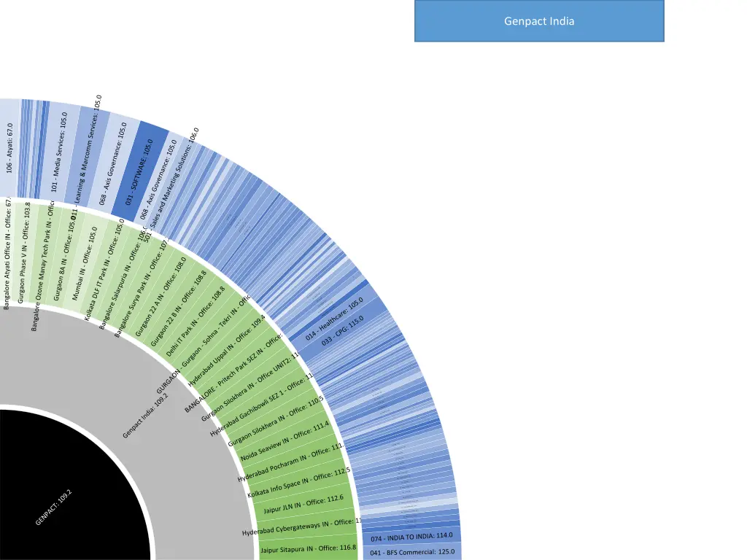The width and height of the screenshot is (747, 560).
Task: Select Gurgaon 22 B IN - Office: 108.8
Action: (x=179, y=308)
